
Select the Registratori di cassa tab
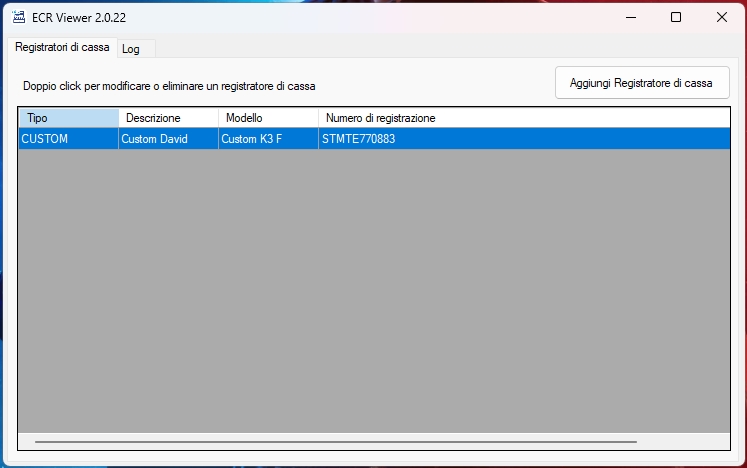(x=62, y=47)
